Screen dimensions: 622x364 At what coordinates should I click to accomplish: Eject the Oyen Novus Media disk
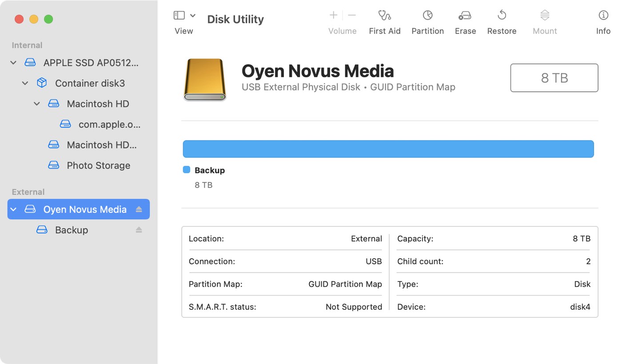[139, 210]
